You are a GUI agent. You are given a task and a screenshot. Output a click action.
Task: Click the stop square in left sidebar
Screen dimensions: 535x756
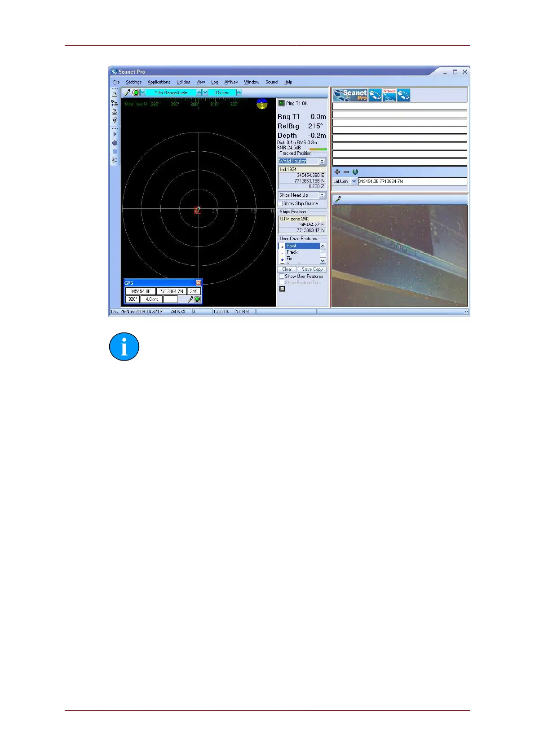[115, 152]
